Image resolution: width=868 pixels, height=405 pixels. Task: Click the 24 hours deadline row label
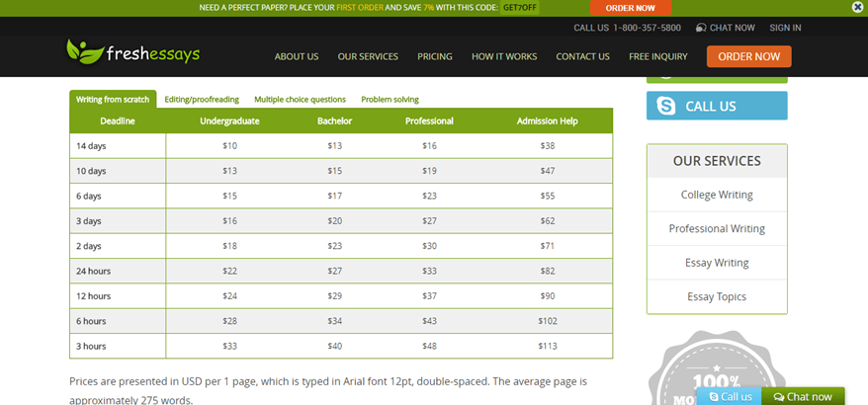tap(94, 271)
